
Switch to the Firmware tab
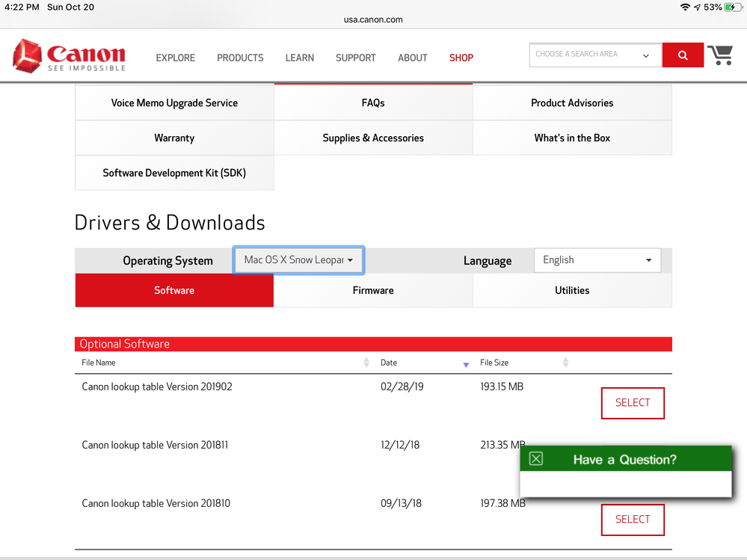coord(373,290)
